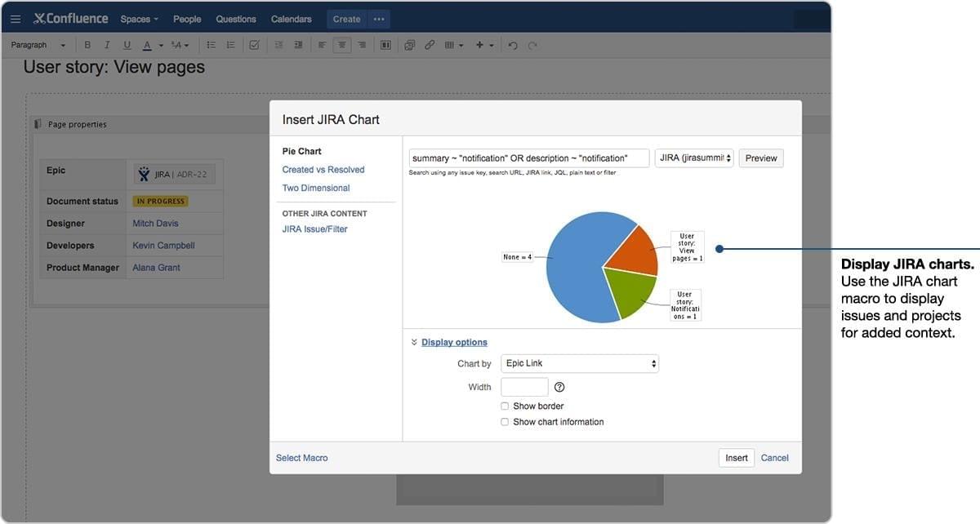
Task: Align text to the left
Action: pyautogui.click(x=323, y=45)
